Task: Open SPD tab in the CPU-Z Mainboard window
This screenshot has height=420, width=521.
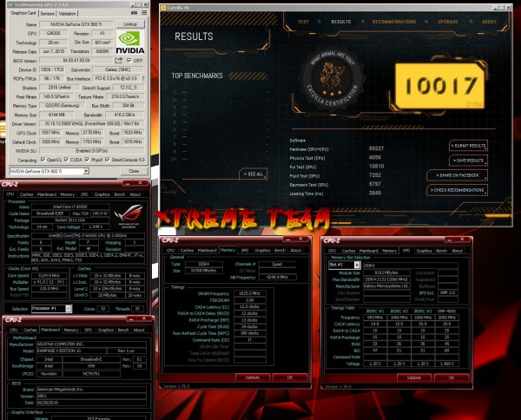Action: pyautogui.click(x=88, y=330)
